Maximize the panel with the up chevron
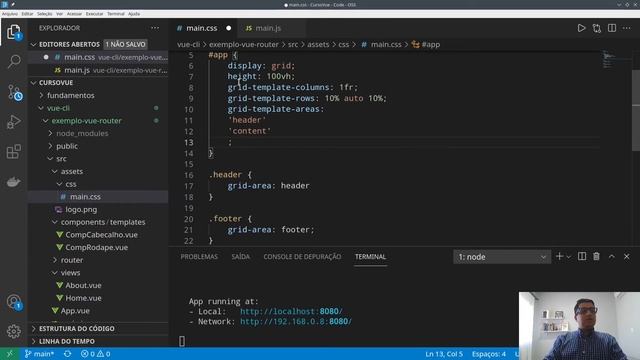 [x=611, y=256]
